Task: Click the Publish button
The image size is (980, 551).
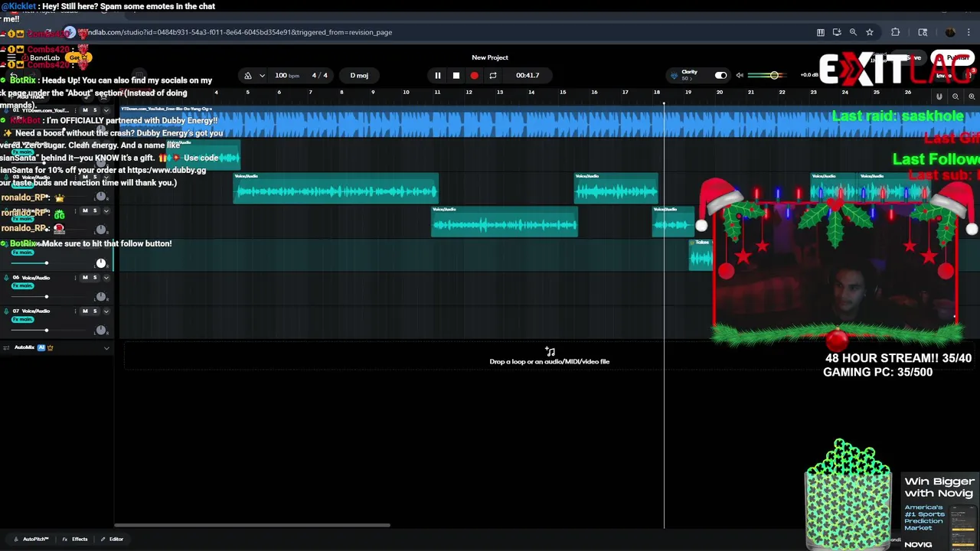Action: coord(954,58)
